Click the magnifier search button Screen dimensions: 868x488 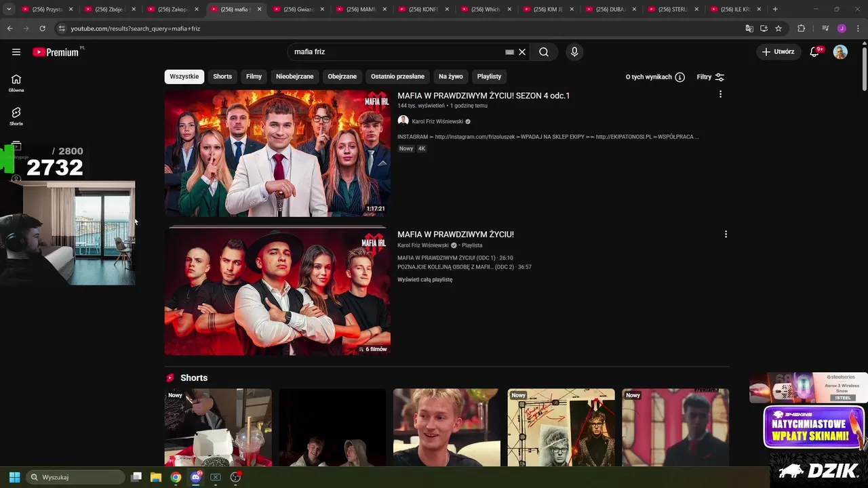pos(544,52)
